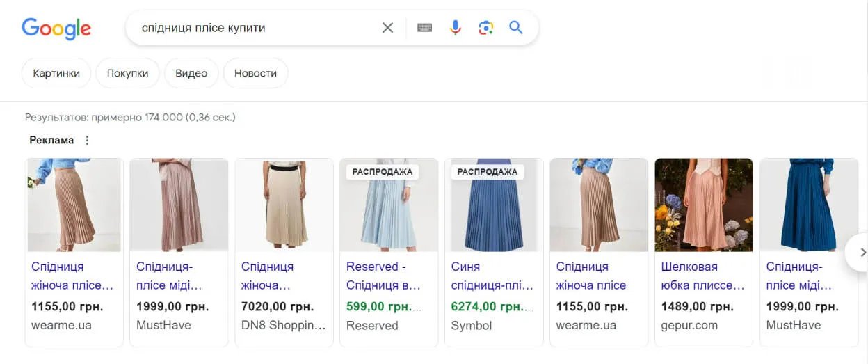Viewport: 868px width, 364px height.
Task: Open the Видео results tab
Action: click(191, 73)
